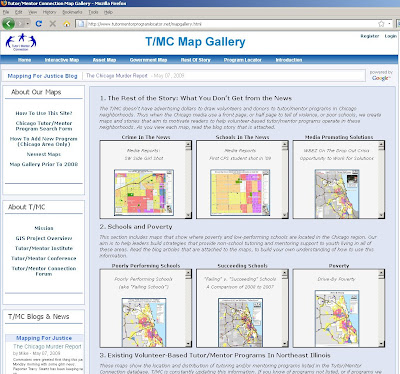Reload the page with the Refresh icon
Image resolution: width=400 pixels, height=374 pixels.
click(x=39, y=24)
